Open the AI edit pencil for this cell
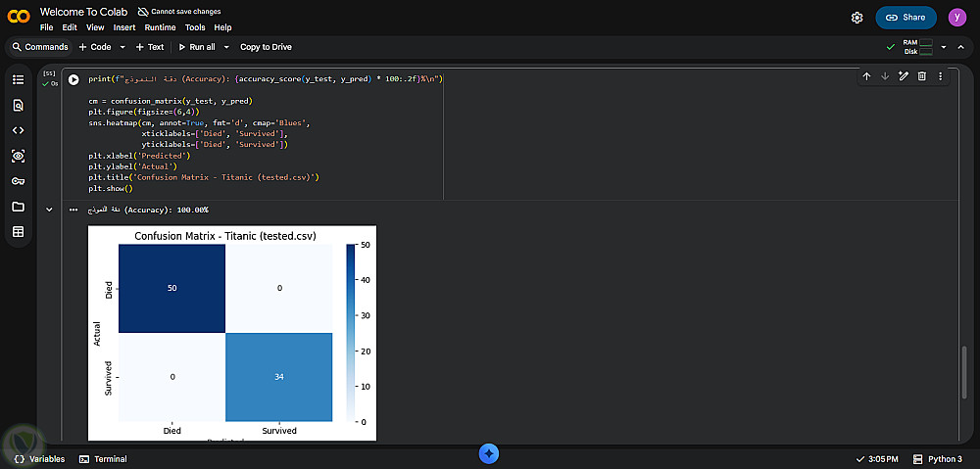This screenshot has height=469, width=980. (904, 76)
